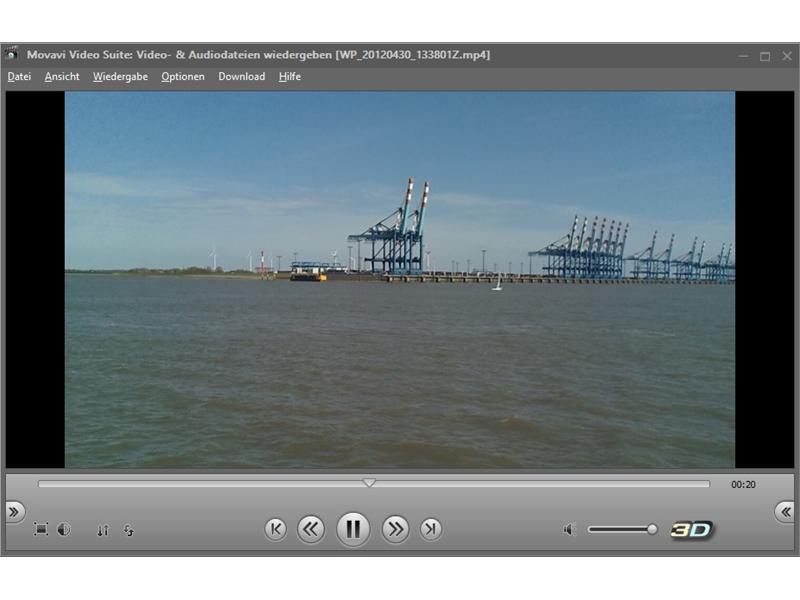Screen dimensions: 800x600
Task: Click the volume slider handle
Action: click(652, 530)
